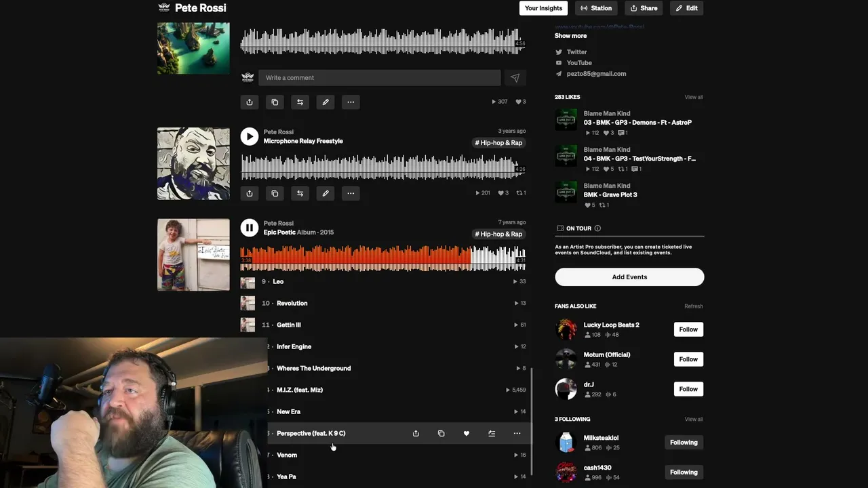The width and height of the screenshot is (868, 488).
Task: Open more options for the 307-plays track
Action: pyautogui.click(x=351, y=102)
